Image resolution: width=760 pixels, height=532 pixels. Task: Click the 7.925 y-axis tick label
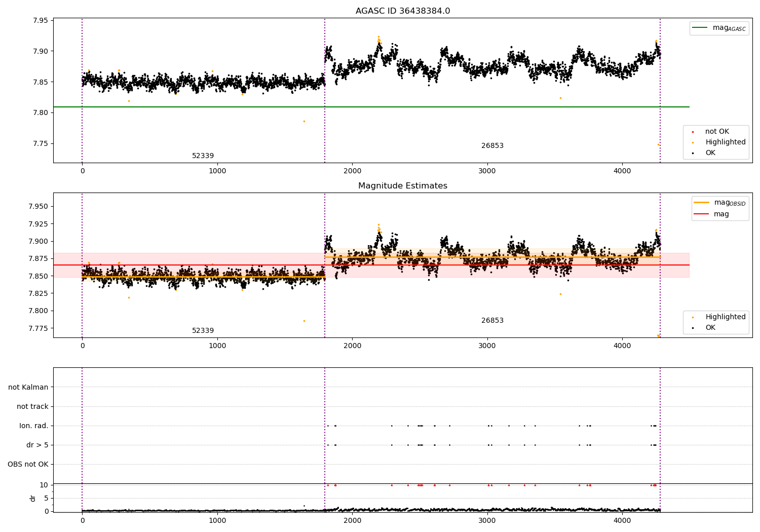tap(38, 224)
